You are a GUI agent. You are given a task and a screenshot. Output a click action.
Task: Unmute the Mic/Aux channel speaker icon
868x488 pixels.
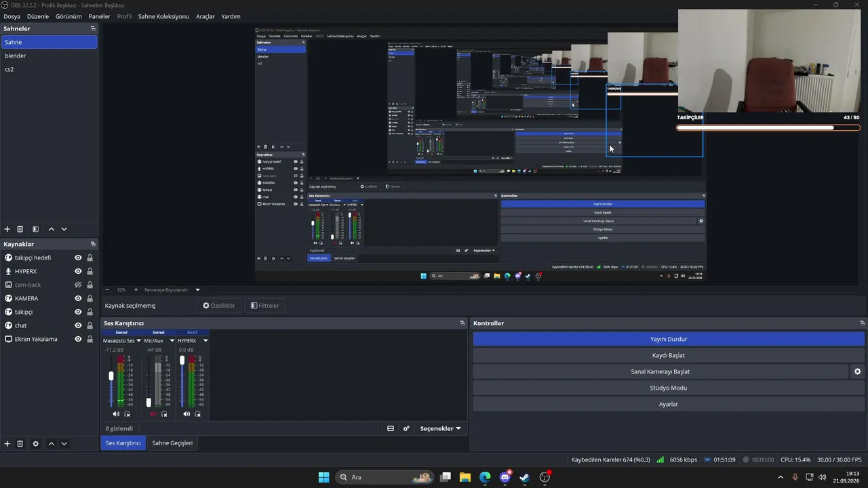[153, 414]
